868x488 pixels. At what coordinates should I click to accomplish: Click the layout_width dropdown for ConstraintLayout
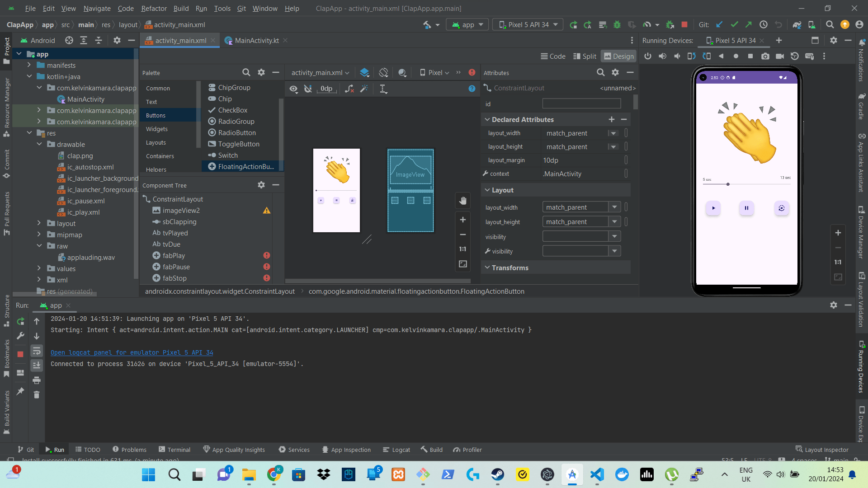(x=614, y=207)
